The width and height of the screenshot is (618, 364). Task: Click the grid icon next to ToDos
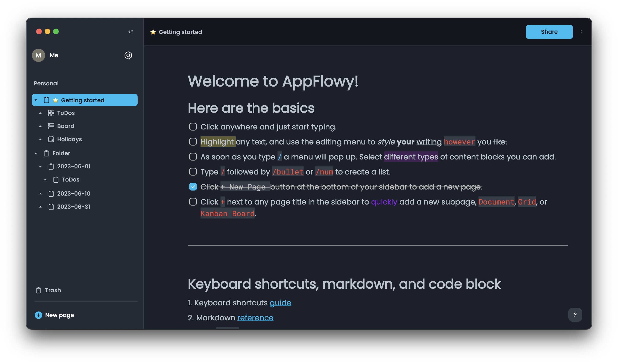pyautogui.click(x=51, y=113)
